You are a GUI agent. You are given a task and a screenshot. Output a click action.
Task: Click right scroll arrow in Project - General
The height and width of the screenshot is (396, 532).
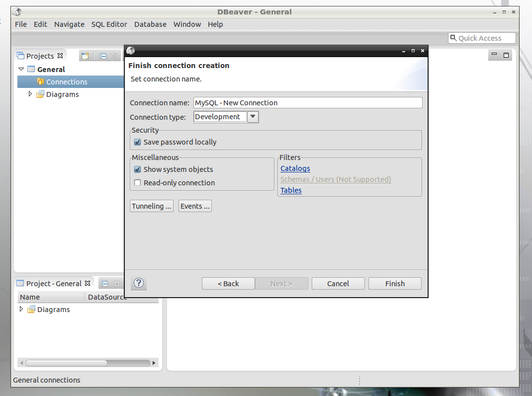pyautogui.click(x=154, y=363)
